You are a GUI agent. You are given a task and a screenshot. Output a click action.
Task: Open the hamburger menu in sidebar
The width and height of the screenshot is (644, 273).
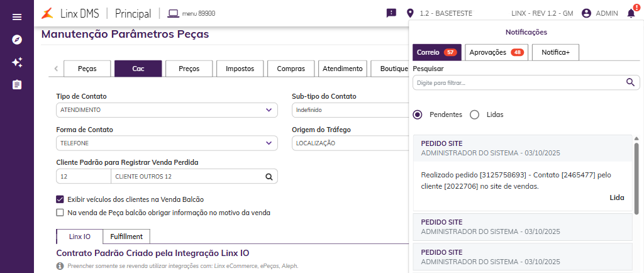tap(17, 17)
